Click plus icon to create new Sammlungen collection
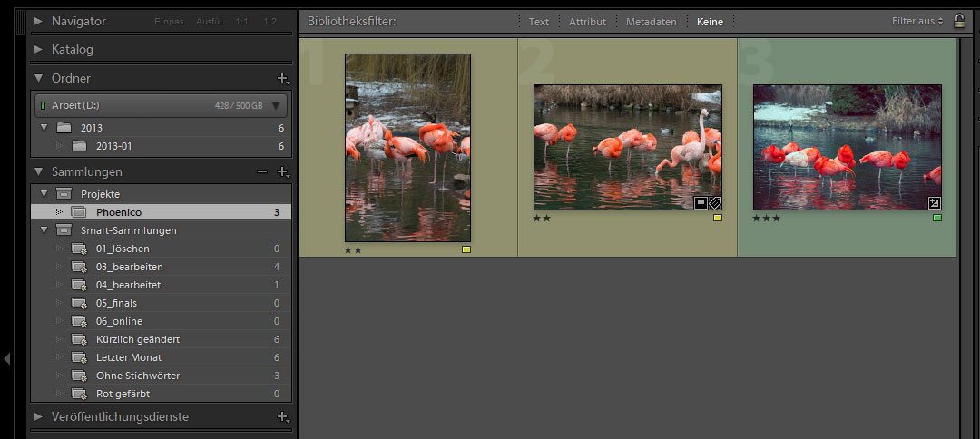The width and height of the screenshot is (980, 439). (282, 172)
